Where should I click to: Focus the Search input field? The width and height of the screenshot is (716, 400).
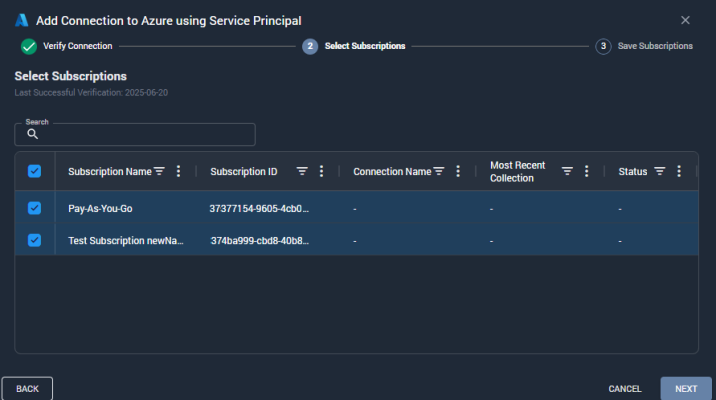pos(135,134)
